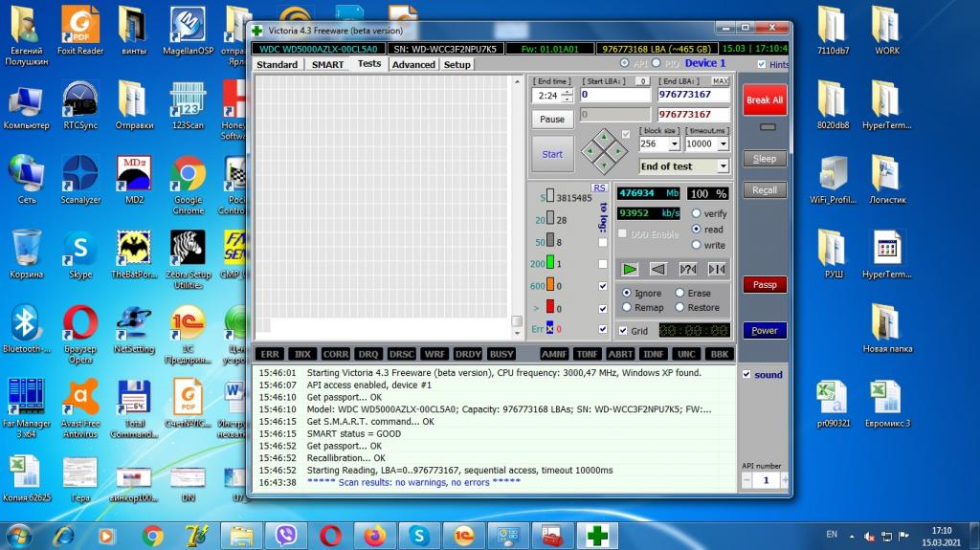Image resolution: width=980 pixels, height=550 pixels.
Task: Click the ERR status indicator
Action: pyautogui.click(x=270, y=354)
